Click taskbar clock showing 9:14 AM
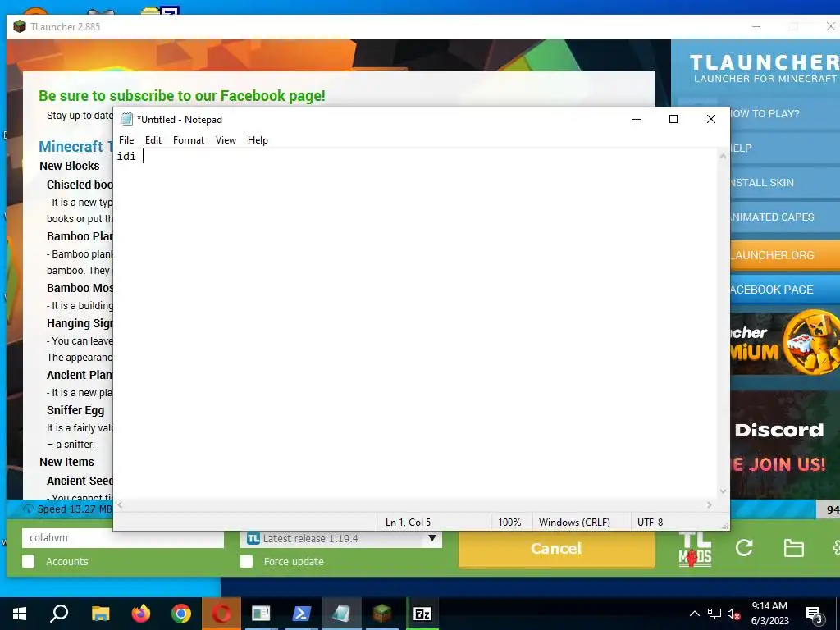This screenshot has height=630, width=840. (769, 614)
